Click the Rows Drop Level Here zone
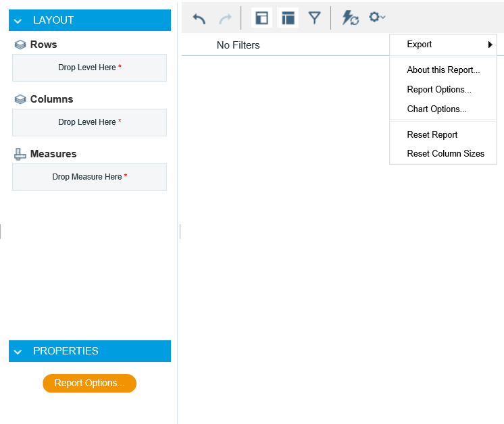Viewport: 504px width, 424px height. 89,68
